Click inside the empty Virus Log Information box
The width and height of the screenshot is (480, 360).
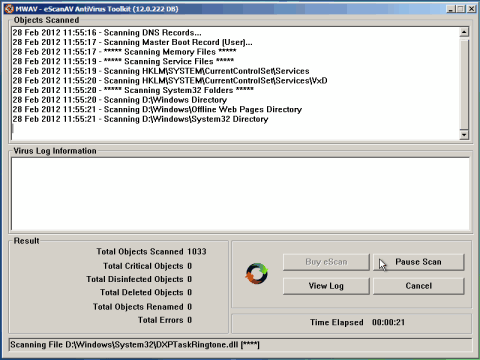240,194
